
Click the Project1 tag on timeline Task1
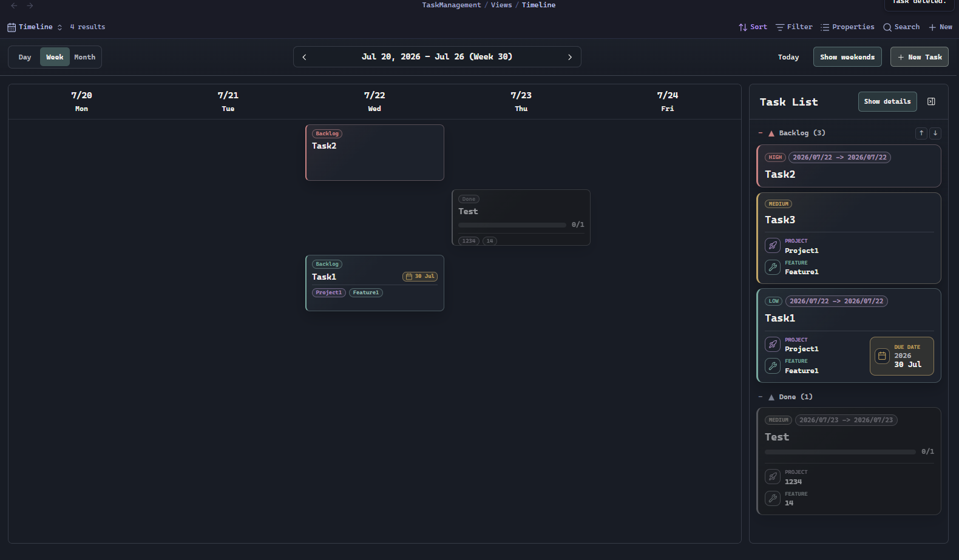click(x=329, y=292)
